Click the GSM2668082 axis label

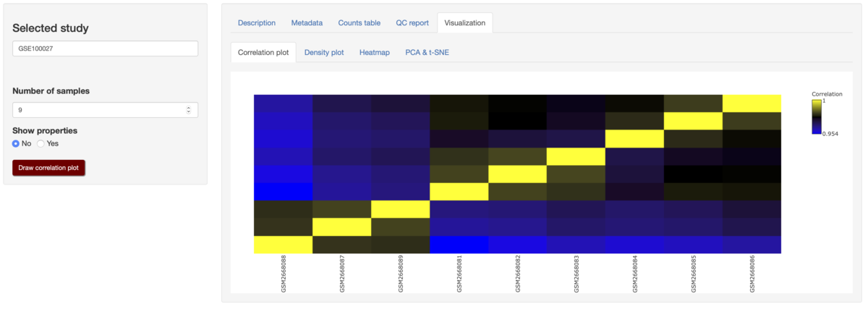(517, 275)
